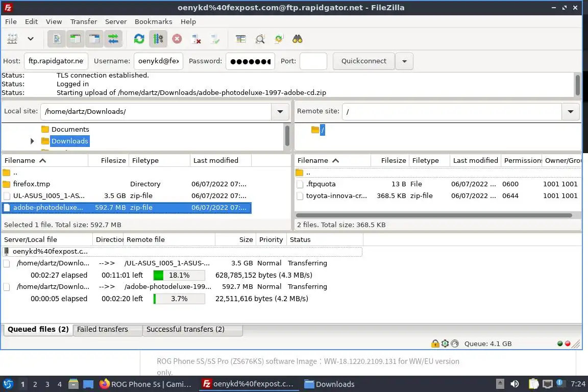Sort remote files by Filetype column
The height and width of the screenshot is (392, 588).
(429, 161)
